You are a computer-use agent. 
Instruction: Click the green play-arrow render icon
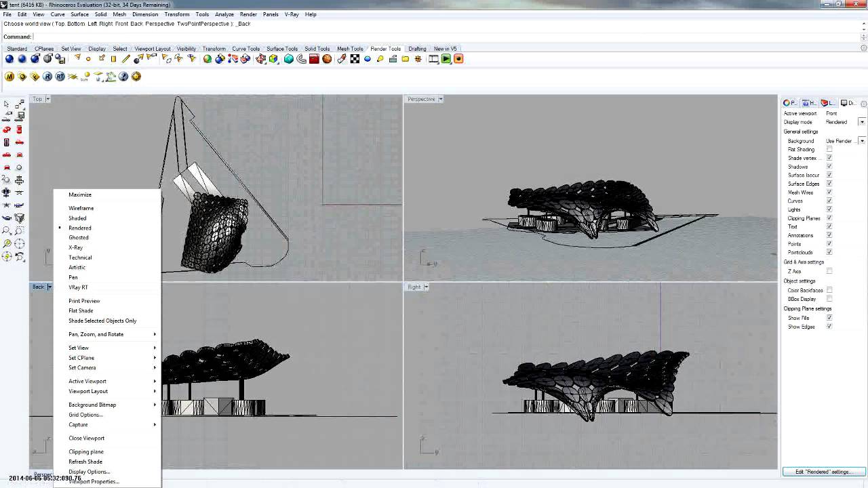(446, 59)
